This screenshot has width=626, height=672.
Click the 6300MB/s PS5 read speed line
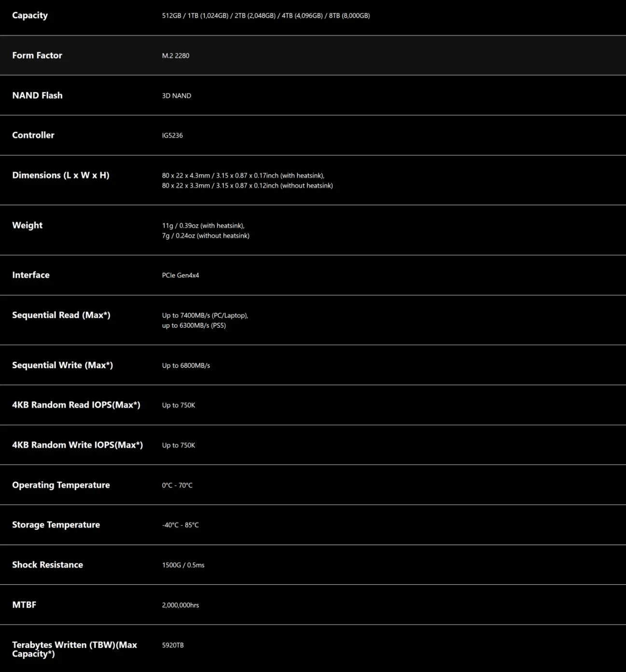194,326
